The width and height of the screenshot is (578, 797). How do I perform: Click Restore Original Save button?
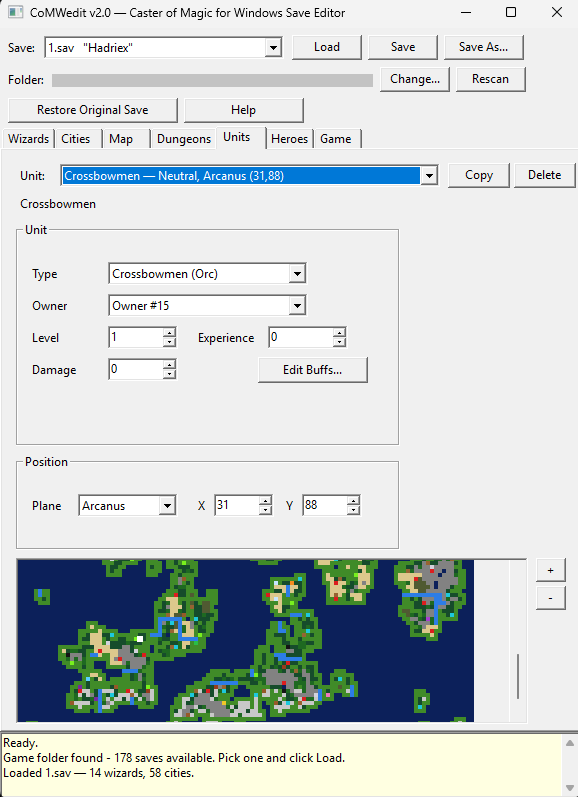click(93, 110)
